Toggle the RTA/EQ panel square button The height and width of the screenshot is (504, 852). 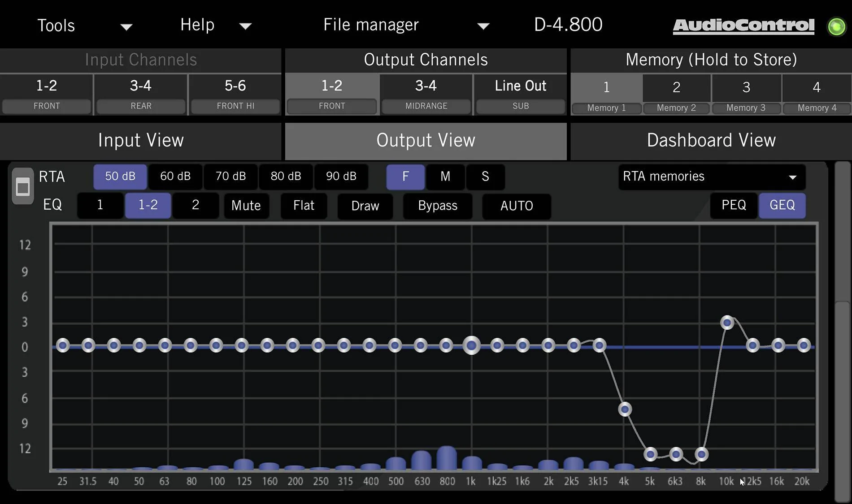coord(22,186)
